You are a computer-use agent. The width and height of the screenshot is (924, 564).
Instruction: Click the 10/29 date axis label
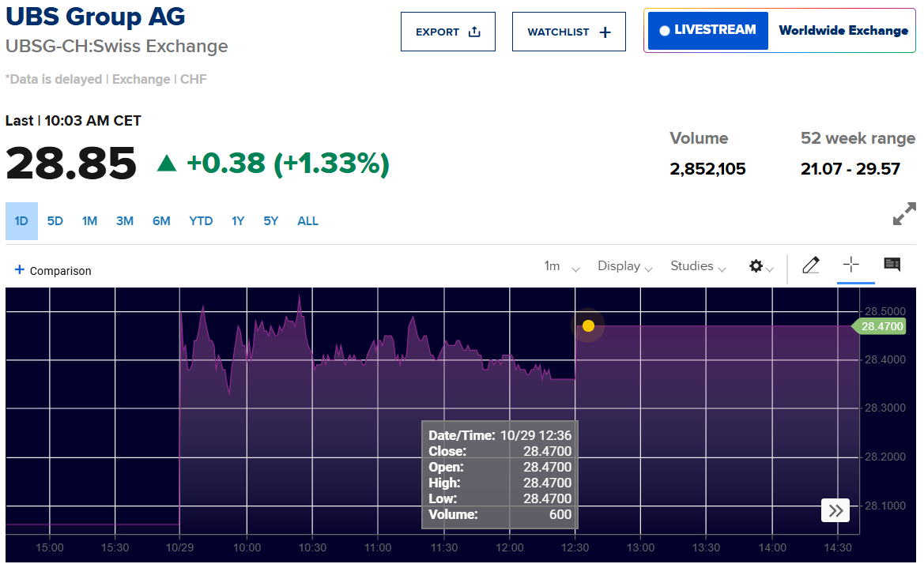[179, 547]
